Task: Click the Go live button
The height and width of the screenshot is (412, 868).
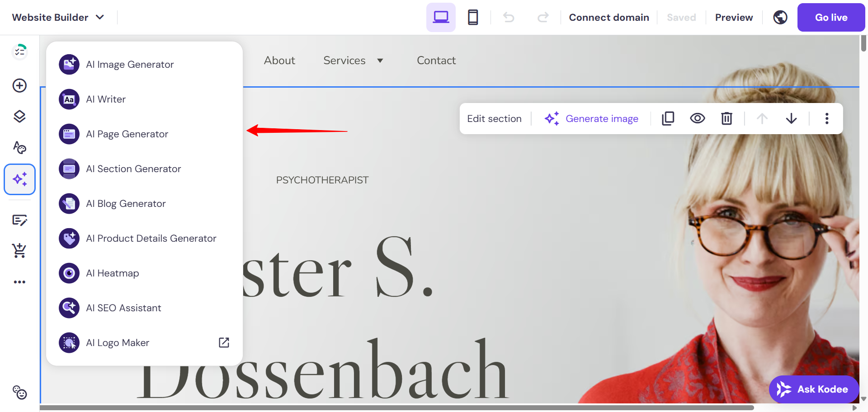Action: pyautogui.click(x=831, y=17)
